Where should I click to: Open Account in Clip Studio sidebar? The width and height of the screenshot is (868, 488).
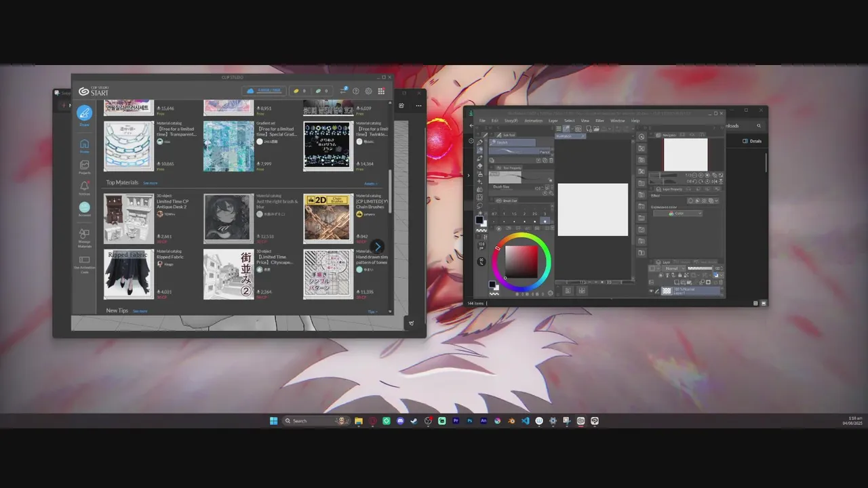pos(84,209)
